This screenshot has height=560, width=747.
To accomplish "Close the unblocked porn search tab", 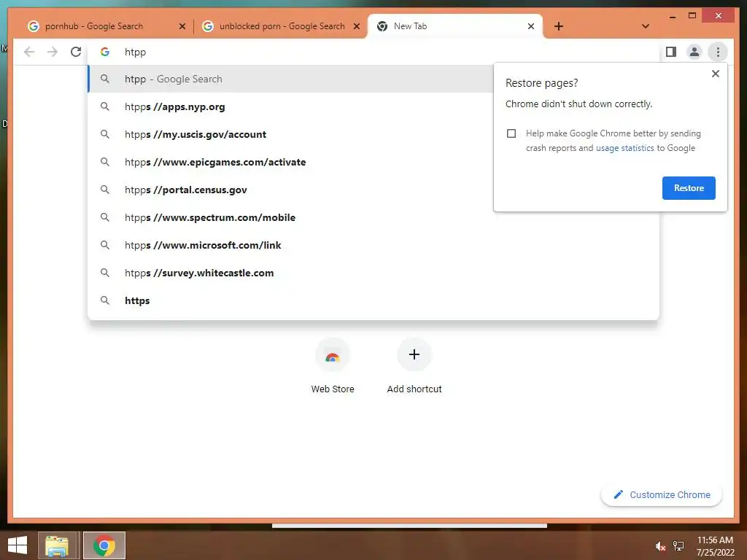I will [356, 26].
